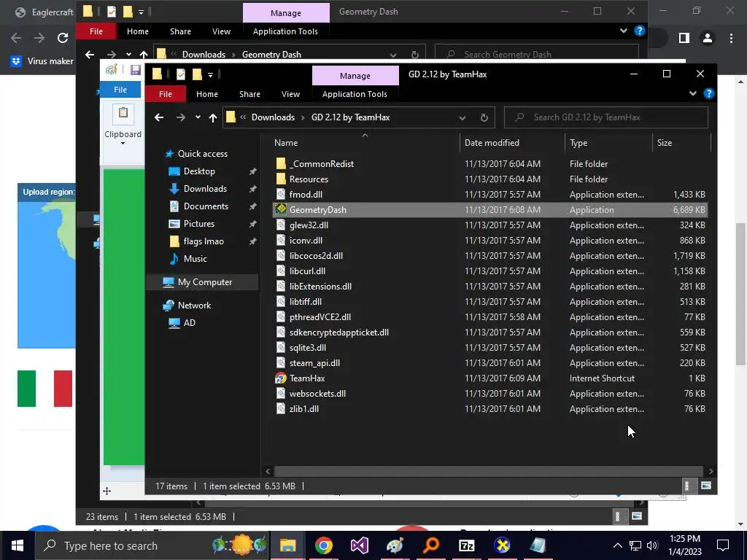Open Desktop in Quick access
Image resolution: width=747 pixels, height=560 pixels.
pyautogui.click(x=199, y=171)
